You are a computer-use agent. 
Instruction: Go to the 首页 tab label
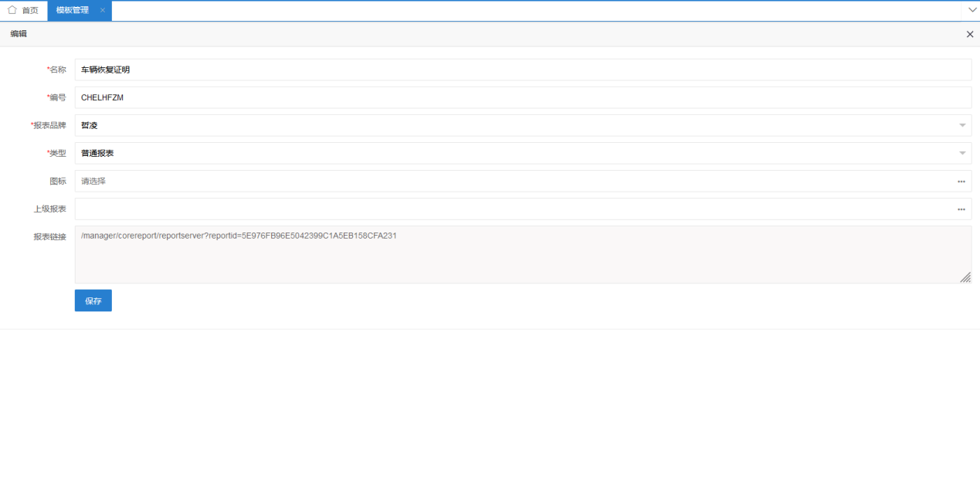click(x=30, y=10)
